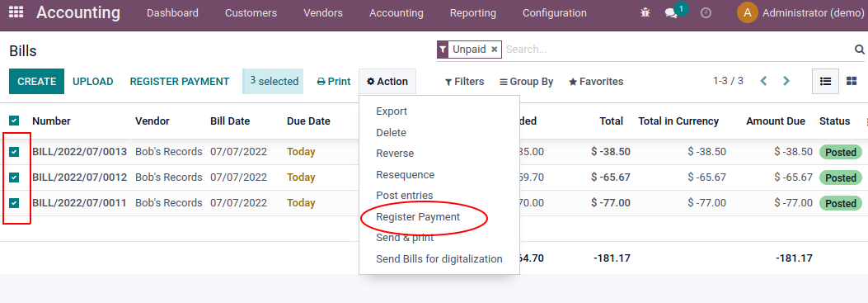
Task: Open the Filters dropdown
Action: pyautogui.click(x=464, y=82)
